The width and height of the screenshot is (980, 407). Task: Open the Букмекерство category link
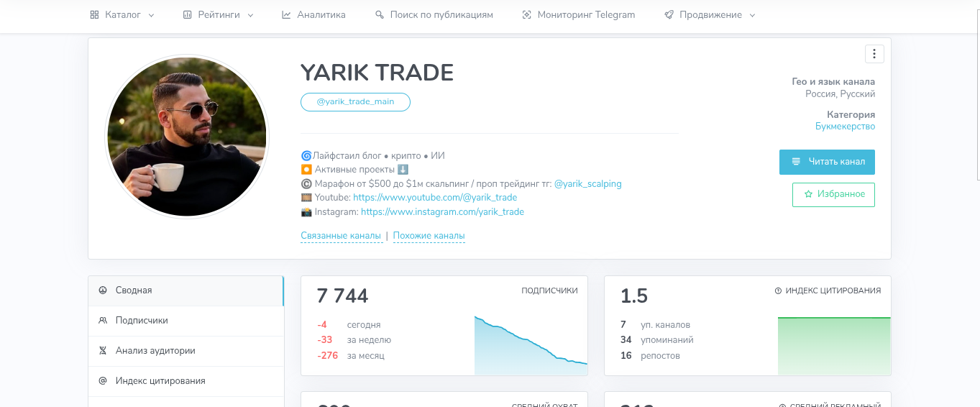click(845, 127)
